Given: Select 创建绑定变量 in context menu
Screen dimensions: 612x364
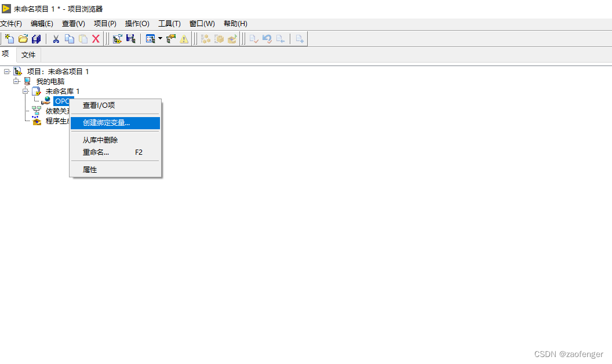Looking at the screenshot, I should point(115,123).
